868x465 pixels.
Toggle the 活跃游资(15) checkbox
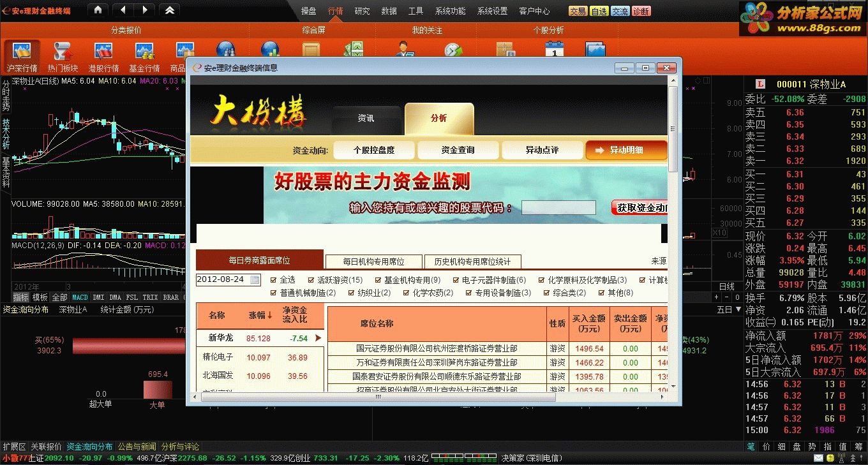pyautogui.click(x=311, y=279)
